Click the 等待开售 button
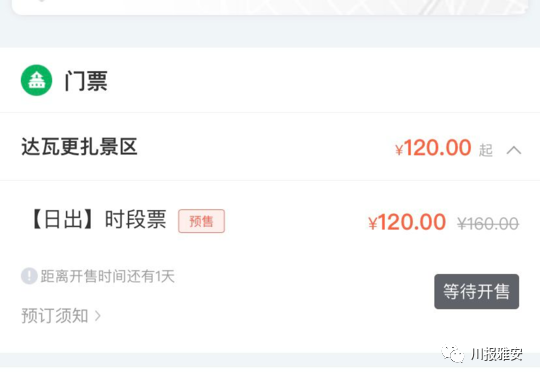 (x=476, y=292)
